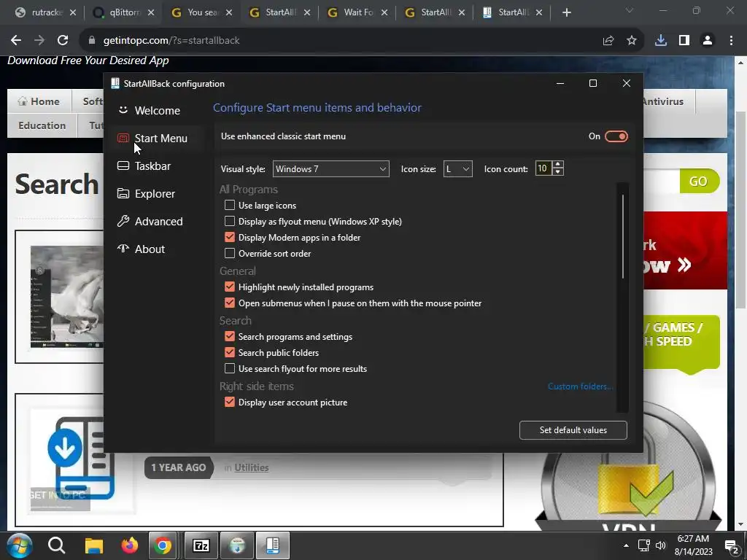This screenshot has height=560, width=747.
Task: Show hidden tray icons arrow
Action: [626, 545]
